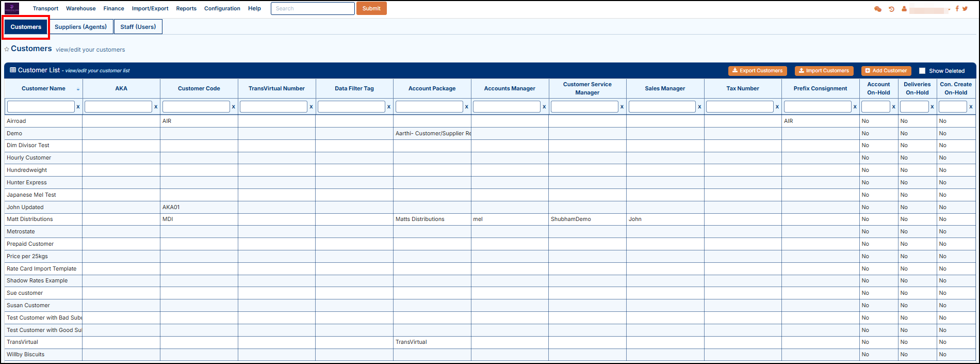This screenshot has height=364, width=980.
Task: Click the Import Customers button
Action: pos(824,71)
